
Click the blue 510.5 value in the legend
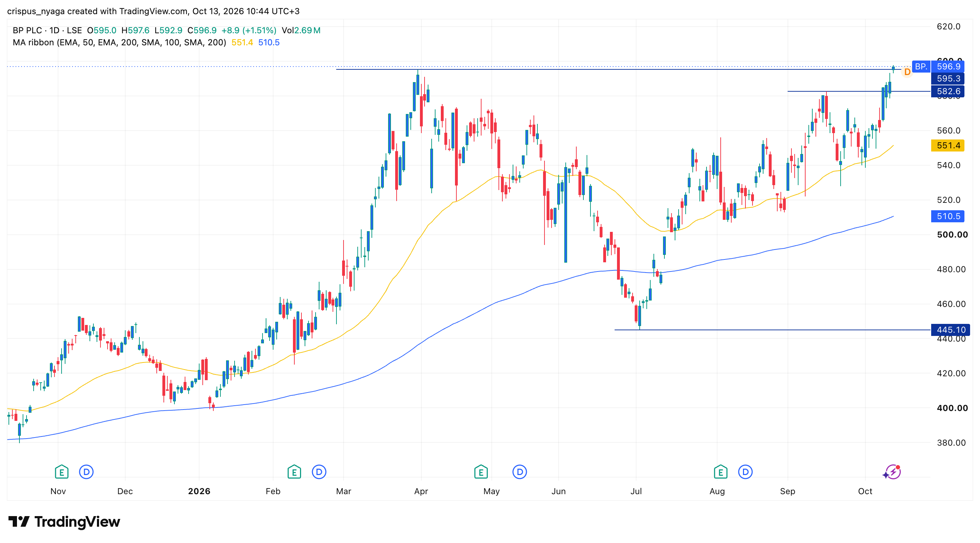click(269, 42)
